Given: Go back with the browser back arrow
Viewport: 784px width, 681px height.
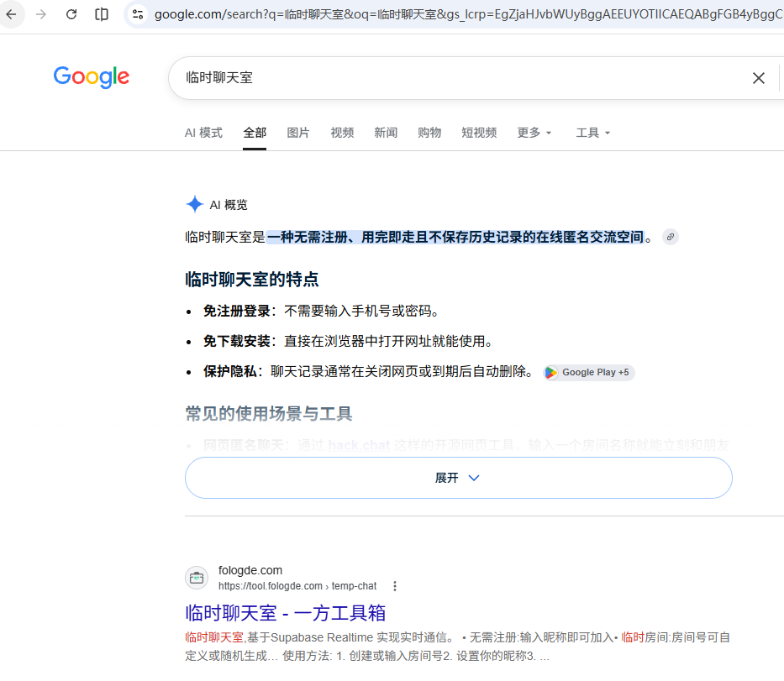Looking at the screenshot, I should [x=11, y=14].
